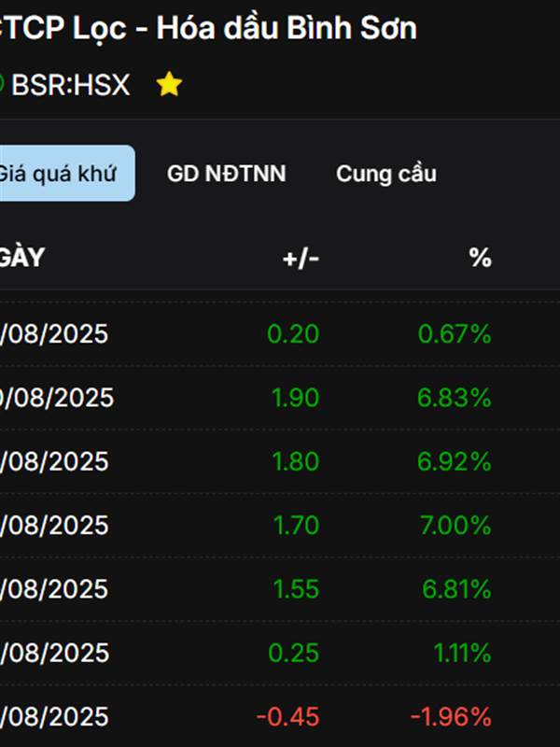Click the company name Lọc - Hóa dầu Bình Sơn
This screenshot has width=560, height=747.
point(245,28)
